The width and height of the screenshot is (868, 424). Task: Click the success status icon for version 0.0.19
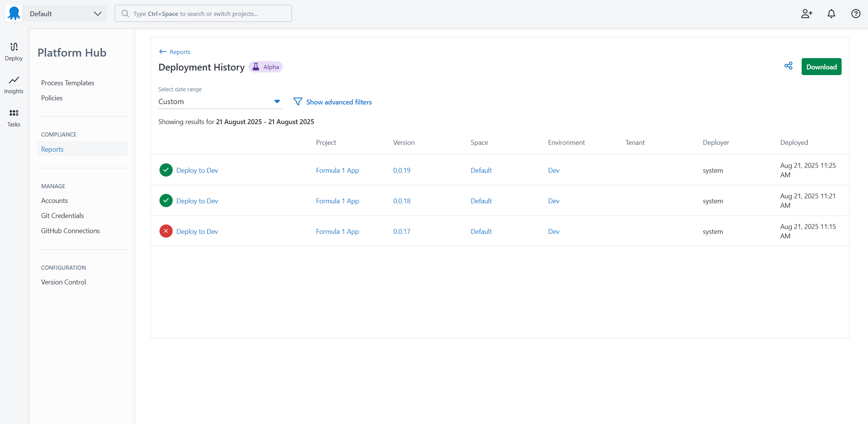point(166,170)
